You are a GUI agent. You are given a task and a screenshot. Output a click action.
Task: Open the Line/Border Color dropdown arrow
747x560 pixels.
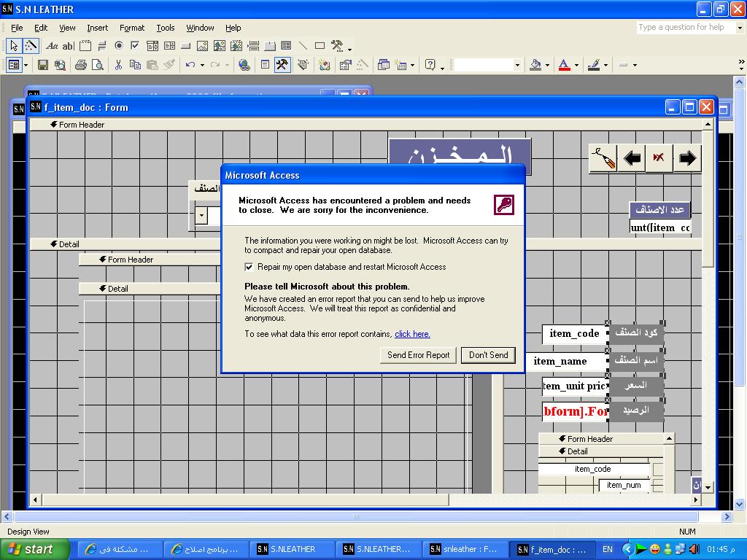click(605, 65)
